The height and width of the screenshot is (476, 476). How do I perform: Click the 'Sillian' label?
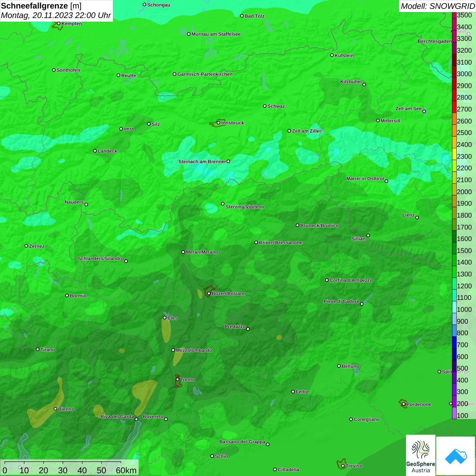tap(358, 239)
